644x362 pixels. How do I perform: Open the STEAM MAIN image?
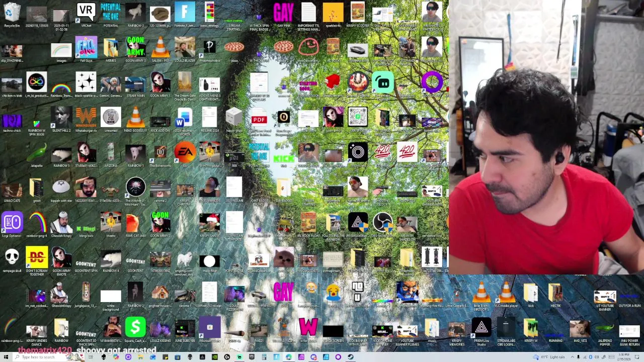coord(135,85)
